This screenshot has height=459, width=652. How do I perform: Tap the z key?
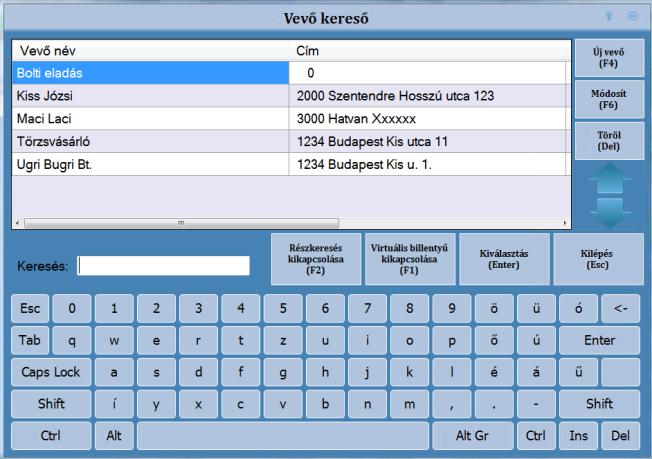[x=283, y=341]
